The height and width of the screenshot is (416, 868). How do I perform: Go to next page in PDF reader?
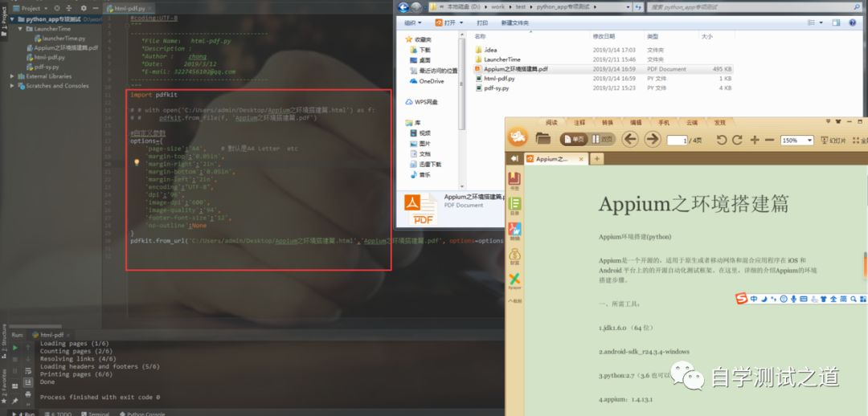pyautogui.click(x=653, y=139)
